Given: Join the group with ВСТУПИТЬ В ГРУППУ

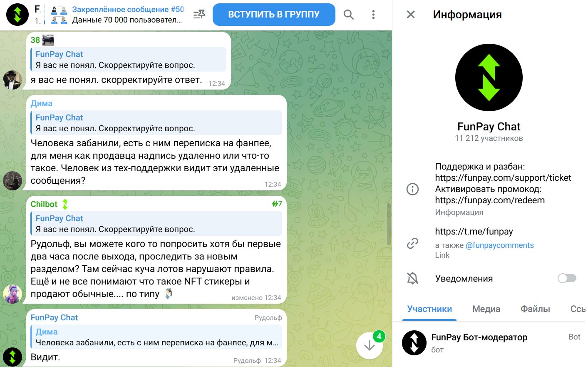Looking at the screenshot, I should coord(274,15).
